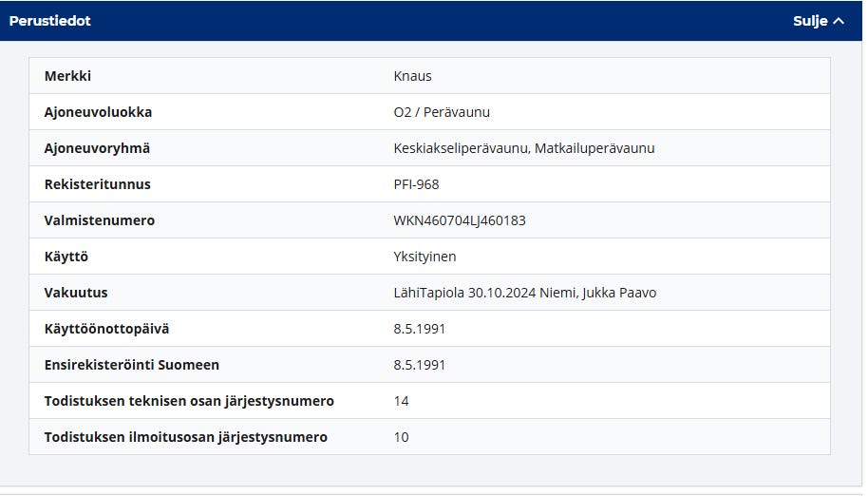Select the Käyttöönottopäivä label

pyautogui.click(x=107, y=329)
